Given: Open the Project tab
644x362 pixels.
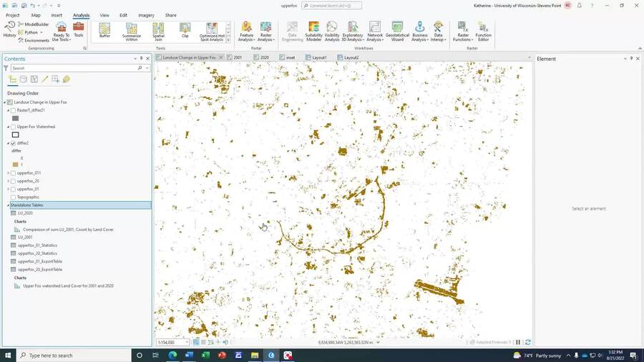Looking at the screenshot, I should tap(12, 15).
